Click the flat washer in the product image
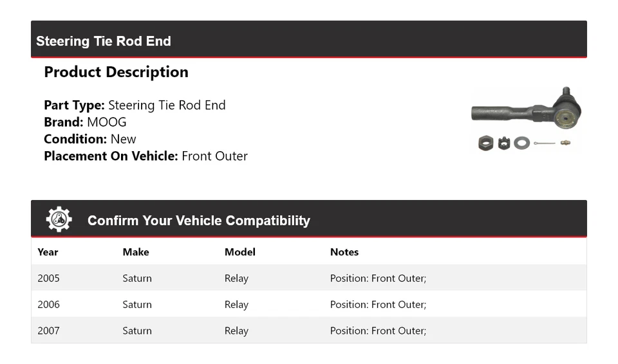Screen dimensions: 618x364 (522, 143)
